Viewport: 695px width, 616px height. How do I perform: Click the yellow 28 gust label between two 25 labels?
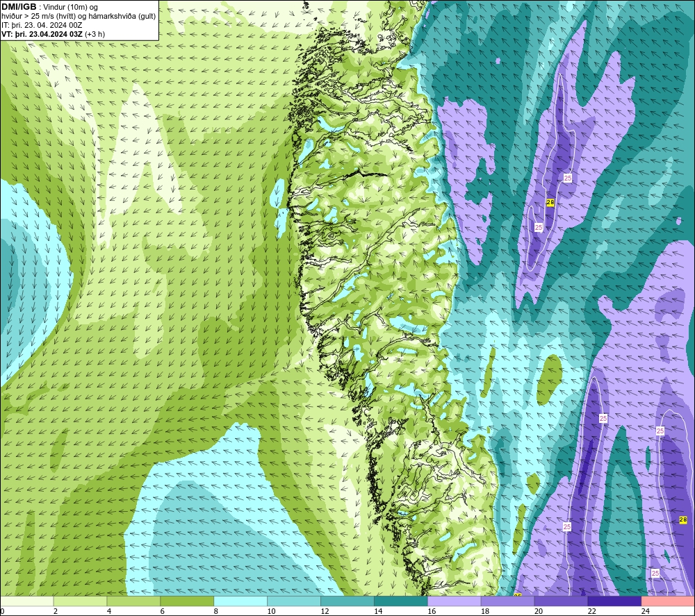[x=550, y=202]
